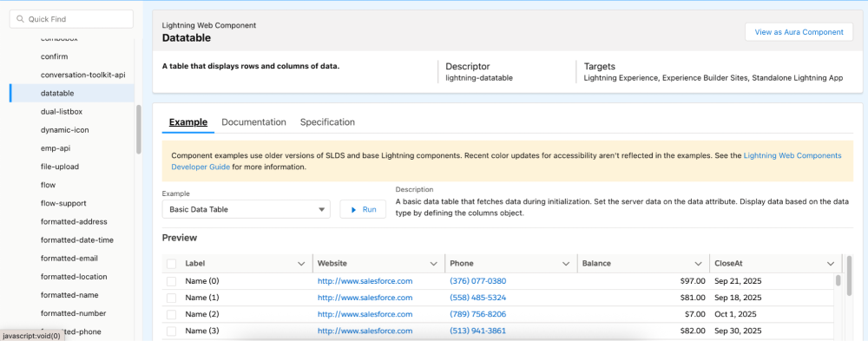Viewport: 868px width, 341px height.
Task: Open the Phone column header menu chevron
Action: click(x=566, y=264)
